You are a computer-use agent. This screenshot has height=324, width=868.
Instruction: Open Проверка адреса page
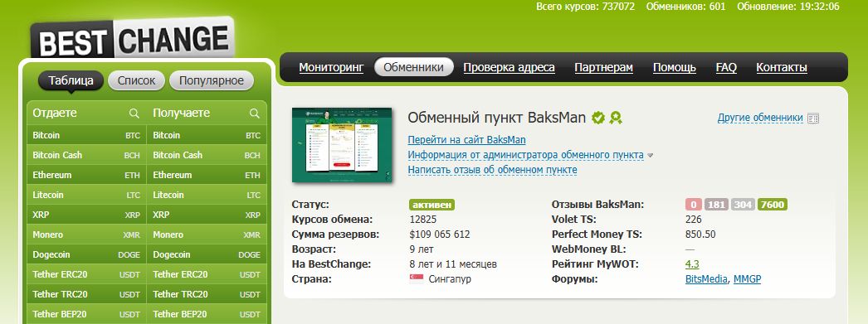tap(509, 67)
